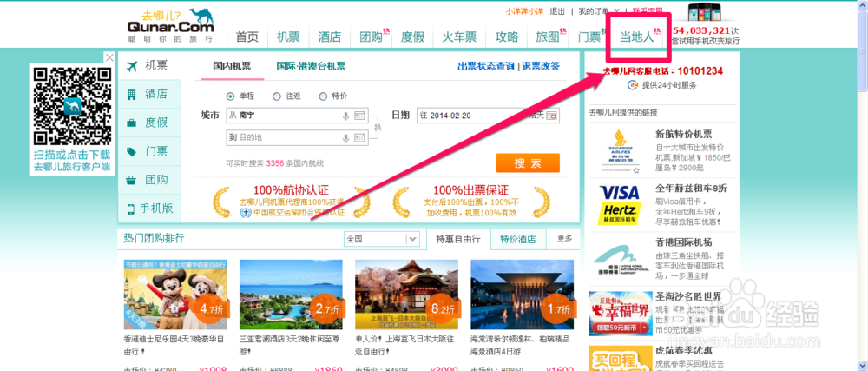The image size is (868, 371).
Task: Close the QR code download panel
Action: (109, 57)
